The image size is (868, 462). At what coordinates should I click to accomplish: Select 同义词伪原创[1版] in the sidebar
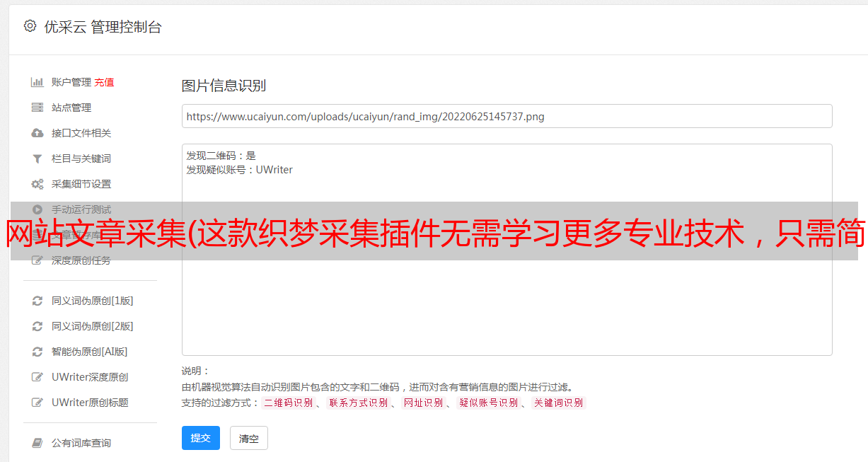pyautogui.click(x=92, y=301)
